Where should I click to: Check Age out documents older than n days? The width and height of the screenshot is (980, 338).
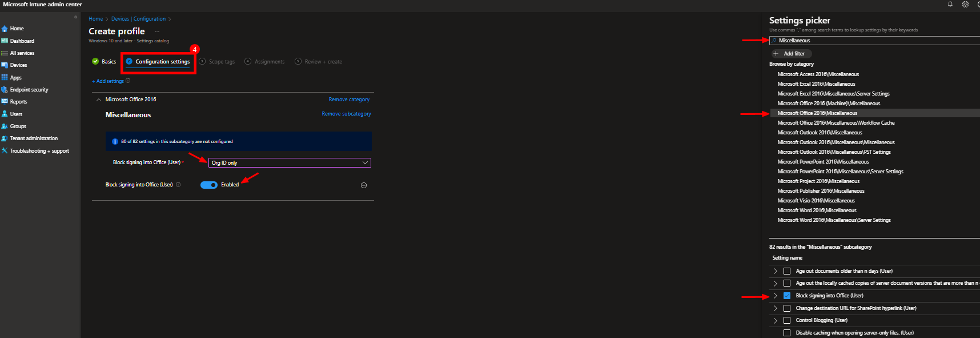[787, 271]
